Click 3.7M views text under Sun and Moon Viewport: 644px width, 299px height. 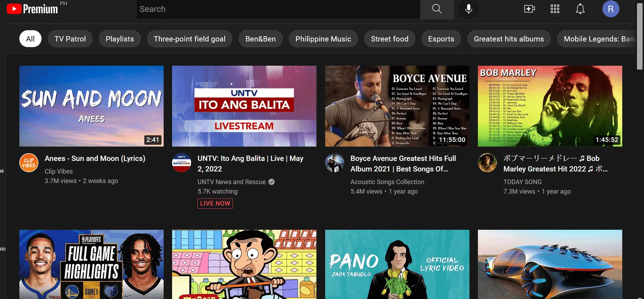click(61, 181)
